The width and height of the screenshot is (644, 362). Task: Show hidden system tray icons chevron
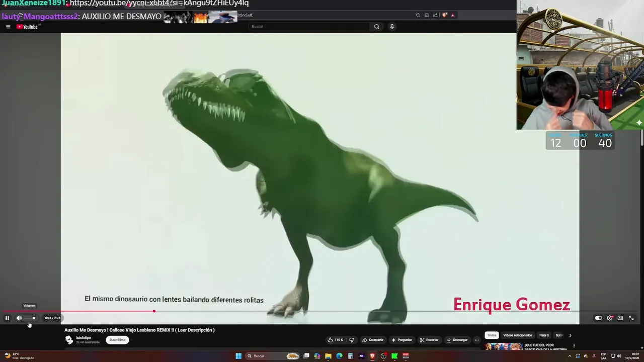click(x=570, y=356)
